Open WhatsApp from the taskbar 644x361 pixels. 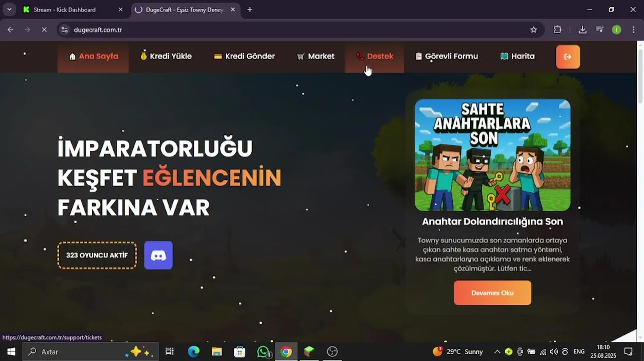[x=263, y=352]
